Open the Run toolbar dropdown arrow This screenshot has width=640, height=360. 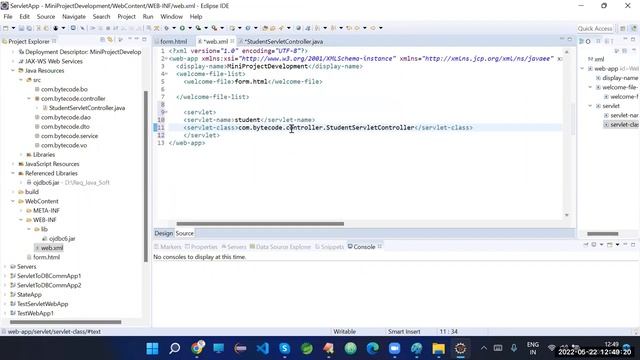tap(190, 28)
